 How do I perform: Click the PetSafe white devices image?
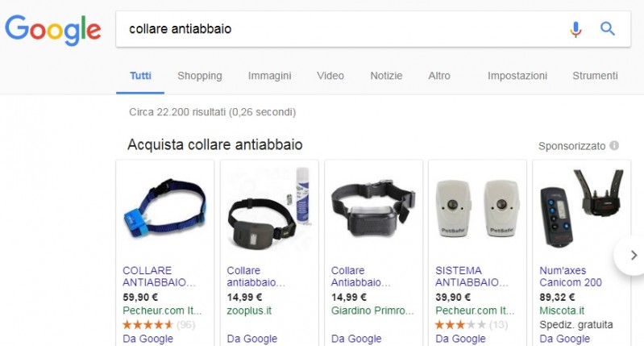(x=477, y=208)
